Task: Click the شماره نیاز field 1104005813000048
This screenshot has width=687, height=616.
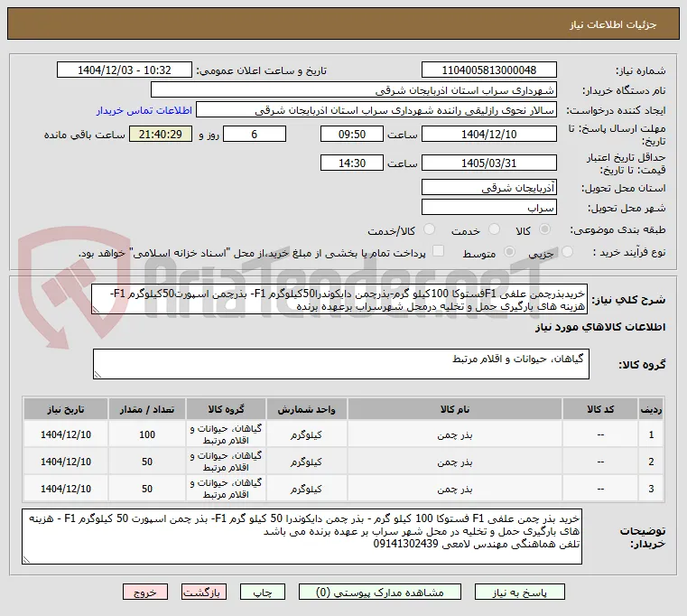Action: [x=489, y=70]
